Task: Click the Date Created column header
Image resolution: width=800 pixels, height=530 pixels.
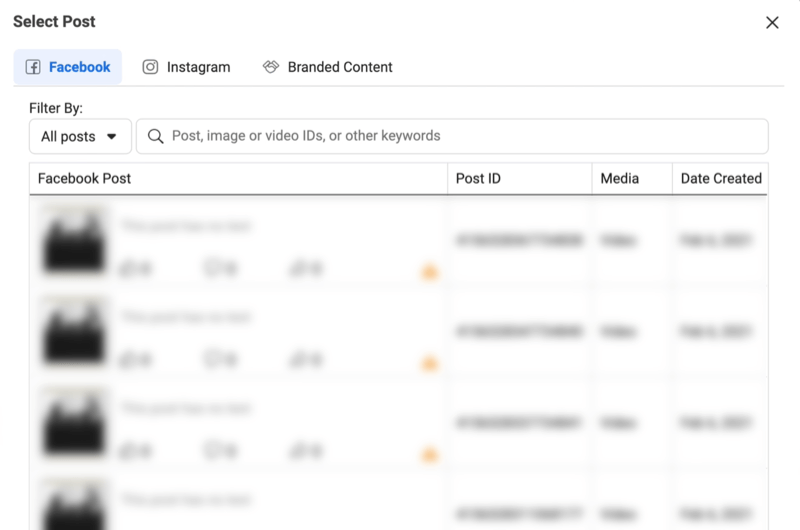Action: point(721,179)
